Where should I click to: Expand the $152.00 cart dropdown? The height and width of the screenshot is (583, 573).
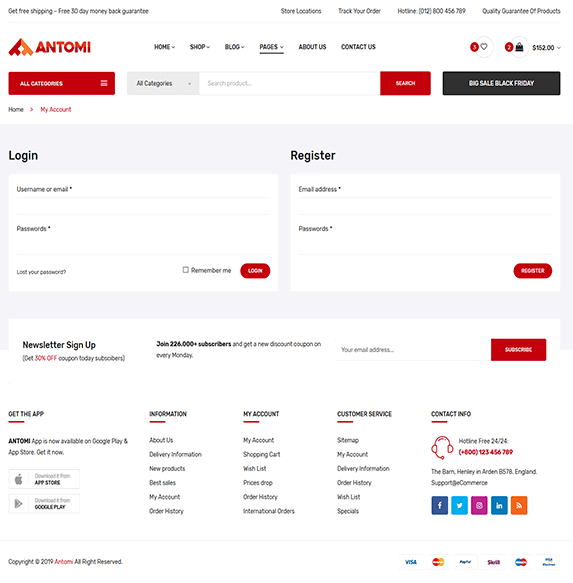tap(546, 48)
